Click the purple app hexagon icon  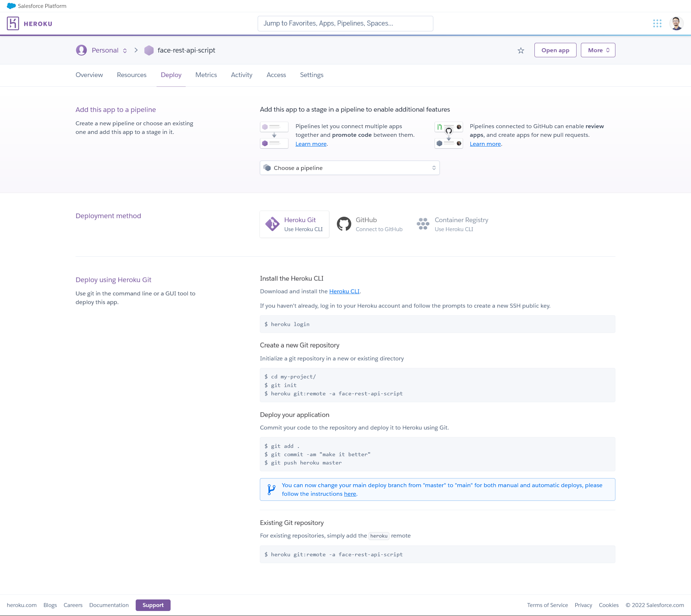(149, 50)
